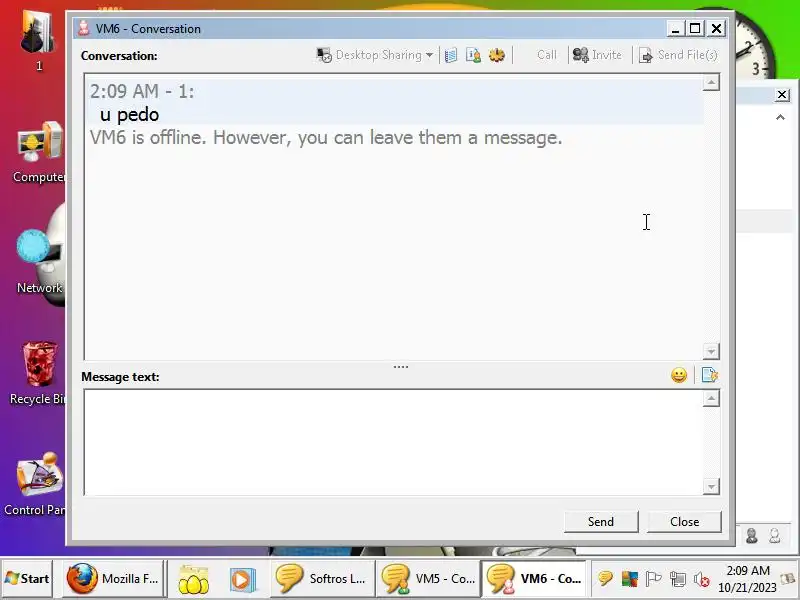Expand the Desktop Sharing dropdown arrow
Screen dimensions: 800x600
coord(429,55)
